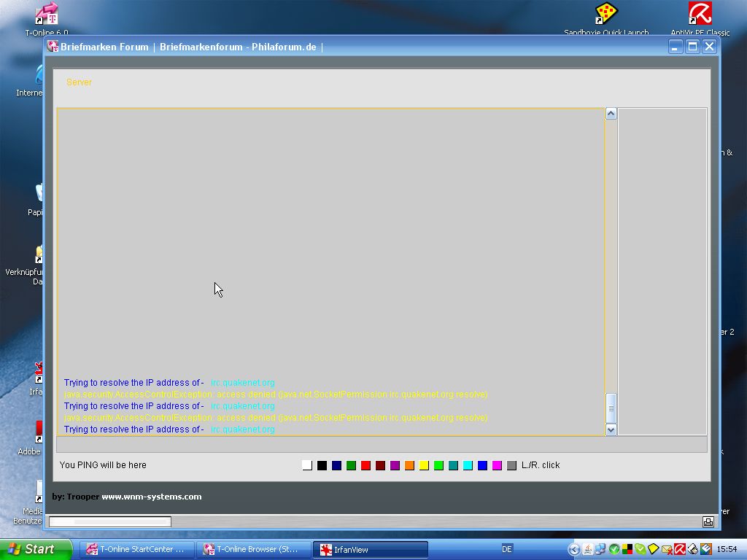Expand hidden tray icons with arrow
Viewport: 747px width, 560px height.
pyautogui.click(x=574, y=549)
